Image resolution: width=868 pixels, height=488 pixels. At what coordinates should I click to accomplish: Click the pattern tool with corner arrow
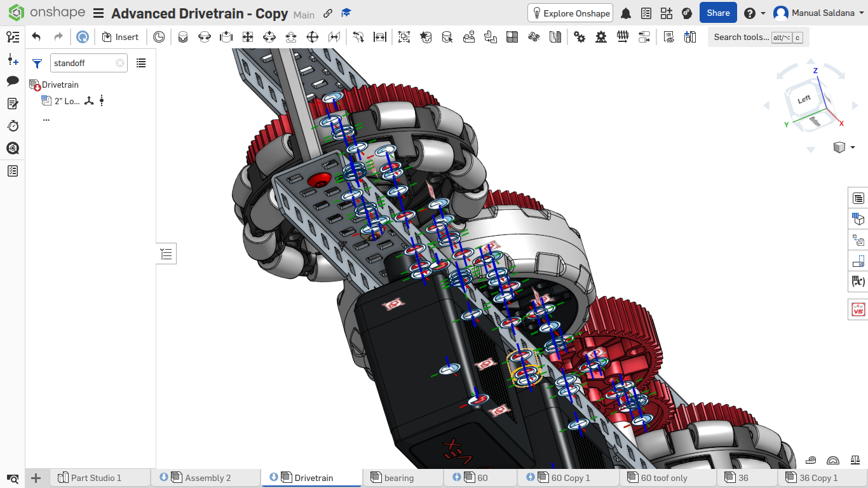pyautogui.click(x=491, y=37)
